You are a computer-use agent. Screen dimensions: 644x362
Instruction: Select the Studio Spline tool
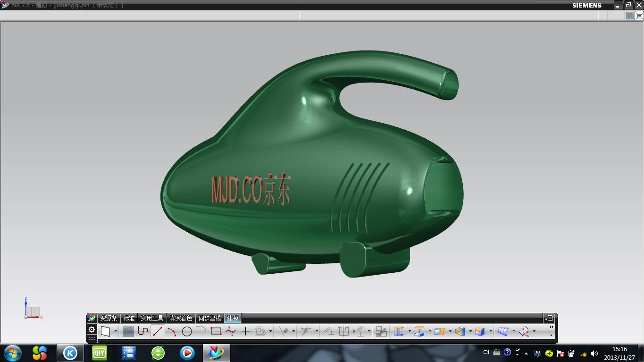(x=231, y=331)
